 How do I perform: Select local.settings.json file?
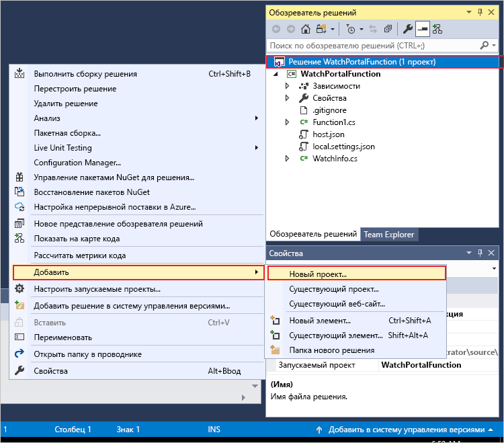[343, 147]
